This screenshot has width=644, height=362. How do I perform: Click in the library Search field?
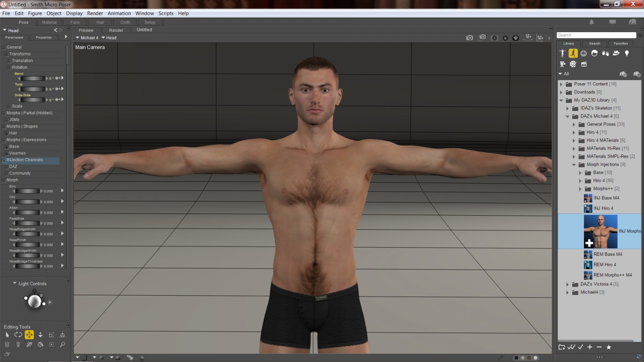(595, 35)
